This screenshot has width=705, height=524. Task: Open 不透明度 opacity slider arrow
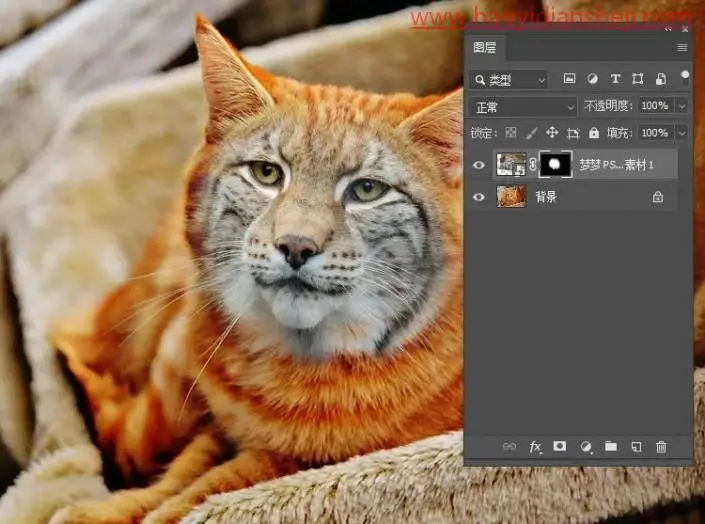(x=682, y=106)
